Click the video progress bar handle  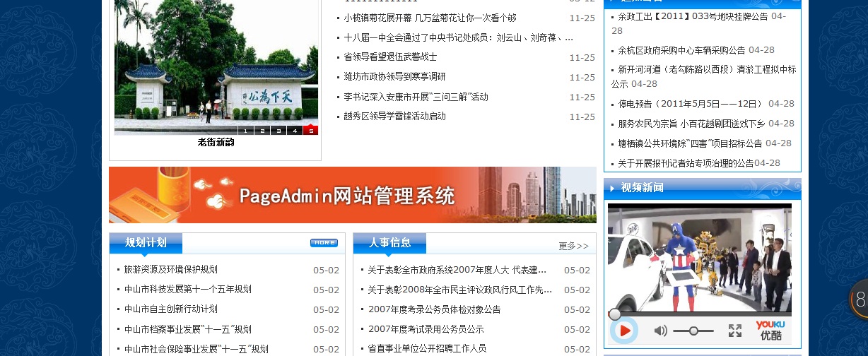point(615,314)
